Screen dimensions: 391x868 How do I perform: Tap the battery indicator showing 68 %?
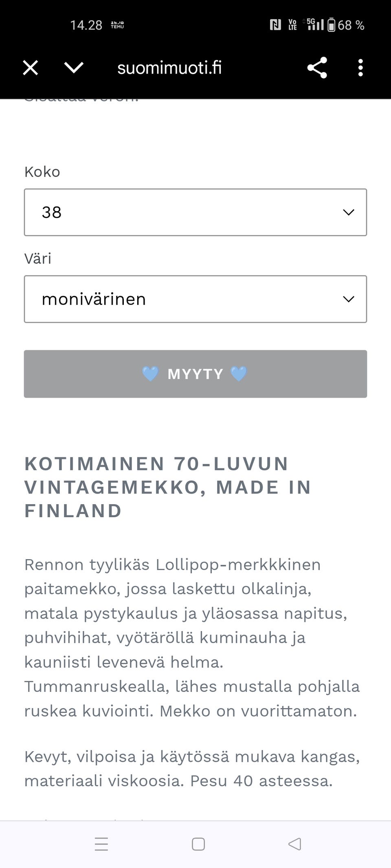tap(345, 25)
